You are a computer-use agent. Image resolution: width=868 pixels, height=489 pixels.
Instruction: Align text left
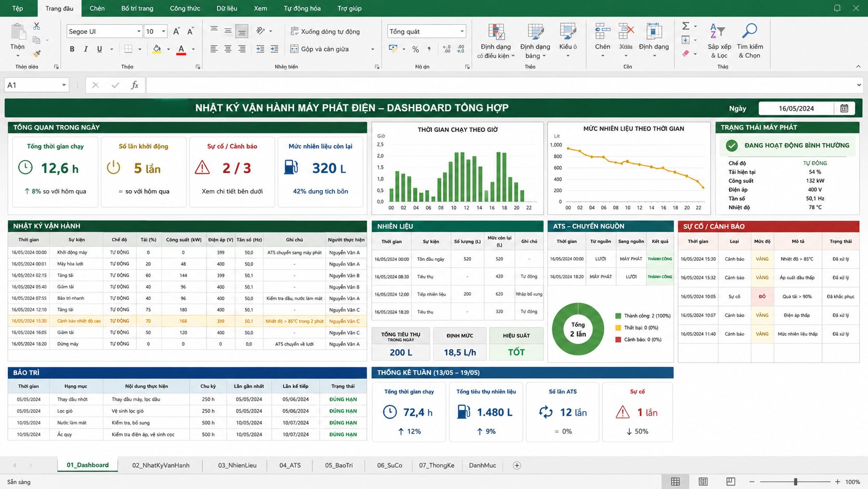tap(214, 49)
